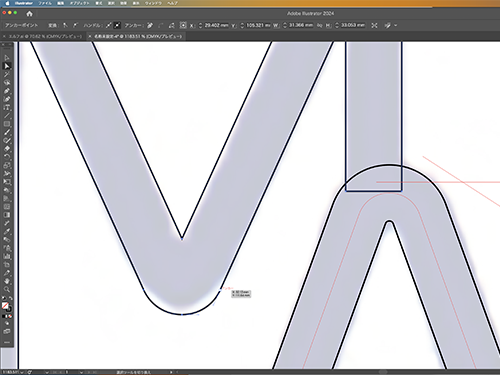
Task: Pick the Rectangle shape tool
Action: pos(7,124)
